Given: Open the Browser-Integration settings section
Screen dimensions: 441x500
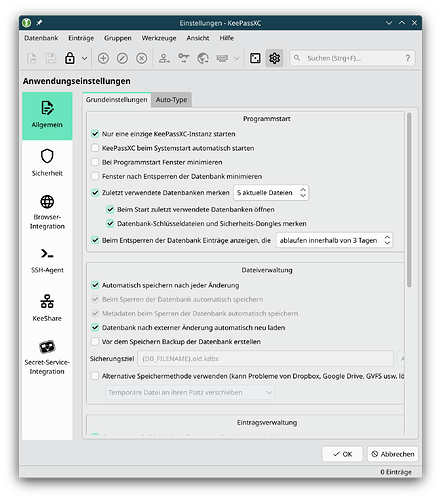Looking at the screenshot, I should 47,212.
